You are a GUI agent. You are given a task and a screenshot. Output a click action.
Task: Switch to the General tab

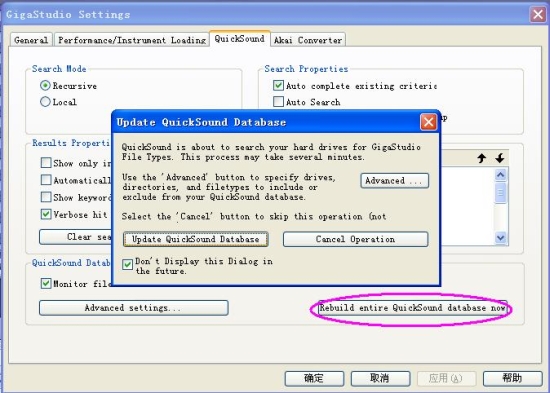click(31, 40)
